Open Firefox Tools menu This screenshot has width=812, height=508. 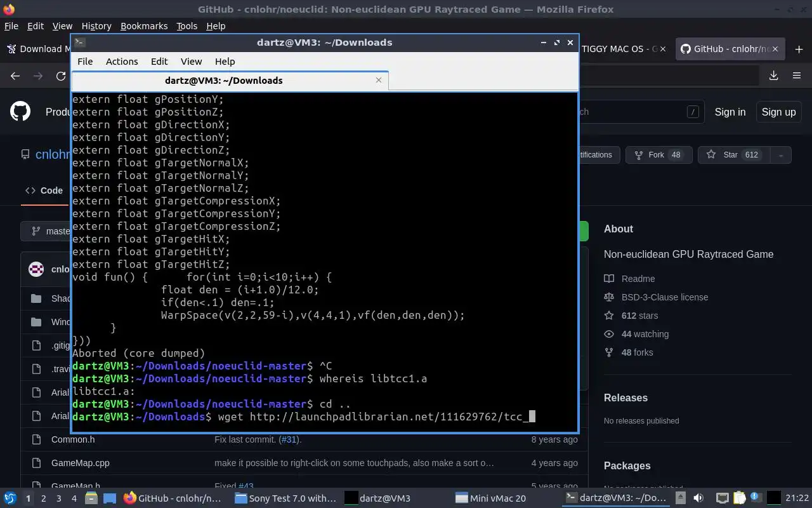187,26
